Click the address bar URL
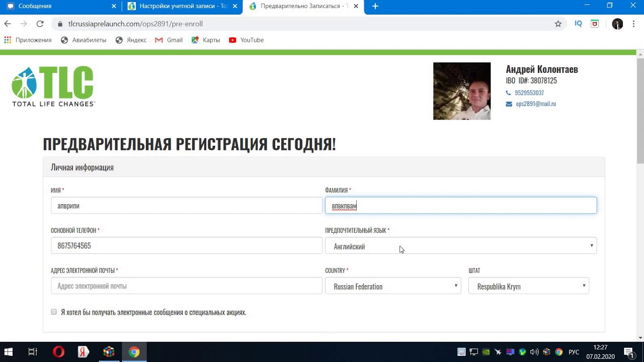644x362 pixels. click(135, 24)
